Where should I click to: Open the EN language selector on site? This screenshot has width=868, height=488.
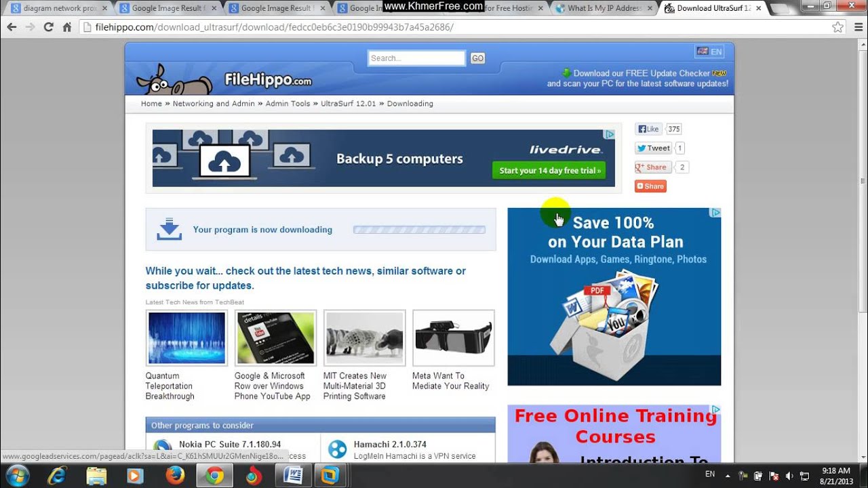click(x=709, y=52)
